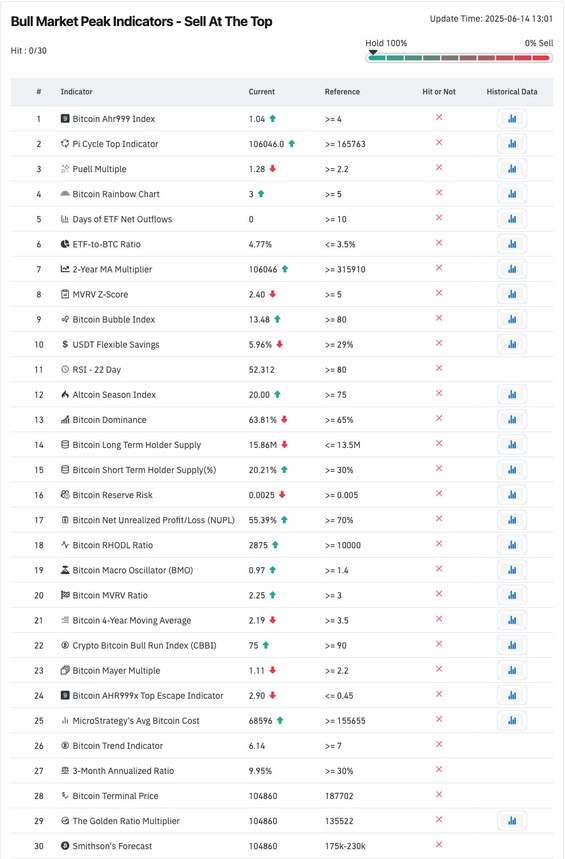Viewport: 565px width, 859px height.
Task: Click the red X in the RSI - 22 Day row
Action: point(439,368)
